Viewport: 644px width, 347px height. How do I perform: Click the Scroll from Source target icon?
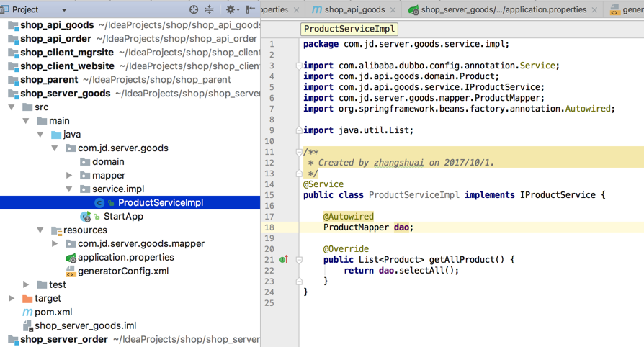coord(194,9)
